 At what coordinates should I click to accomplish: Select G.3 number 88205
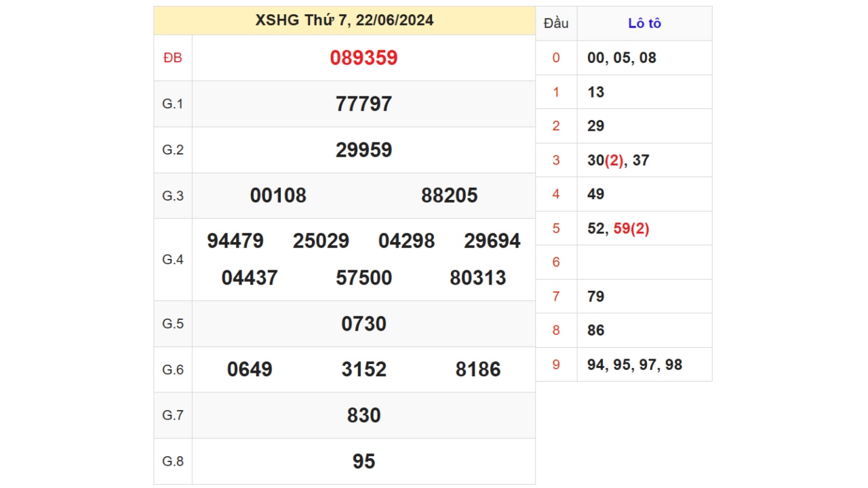pyautogui.click(x=450, y=196)
